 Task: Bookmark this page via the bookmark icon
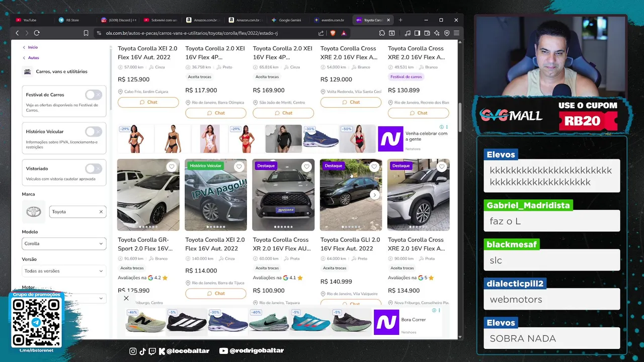pos(86,33)
